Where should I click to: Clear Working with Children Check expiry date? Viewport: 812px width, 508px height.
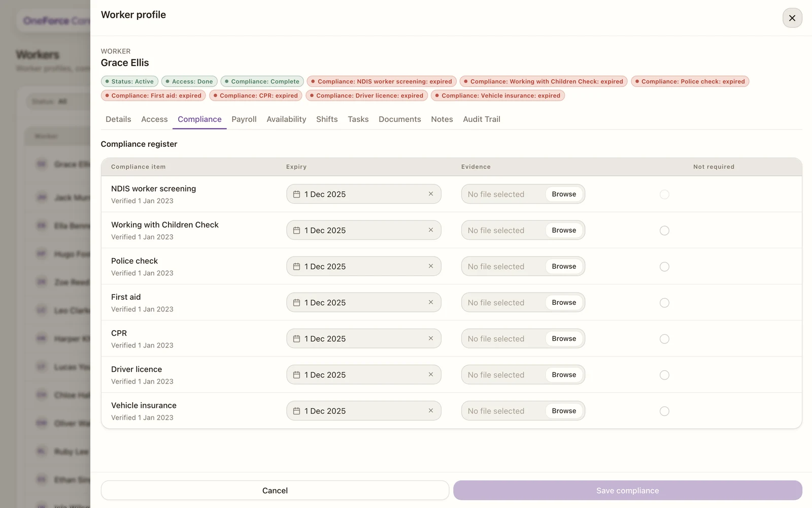(430, 230)
